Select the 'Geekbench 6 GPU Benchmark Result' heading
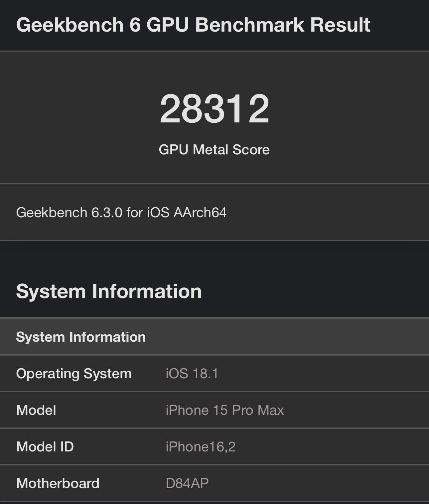Image resolution: width=429 pixels, height=504 pixels. [193, 25]
